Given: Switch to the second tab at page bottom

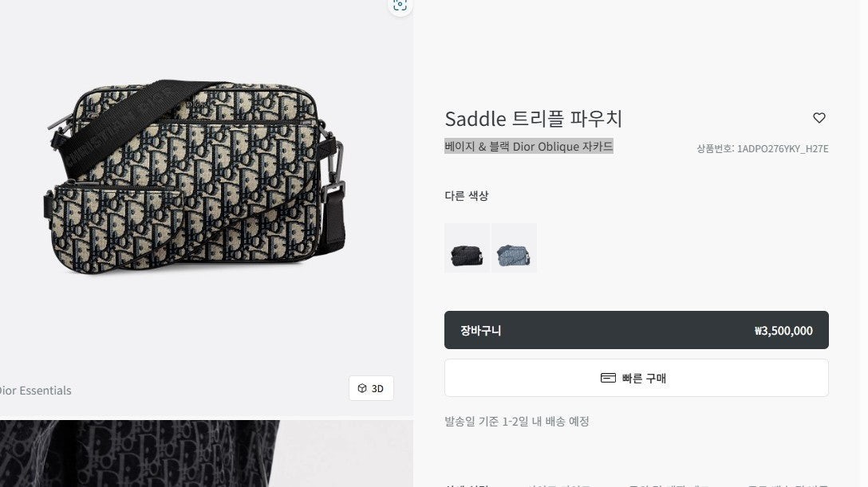Looking at the screenshot, I should (559, 485).
